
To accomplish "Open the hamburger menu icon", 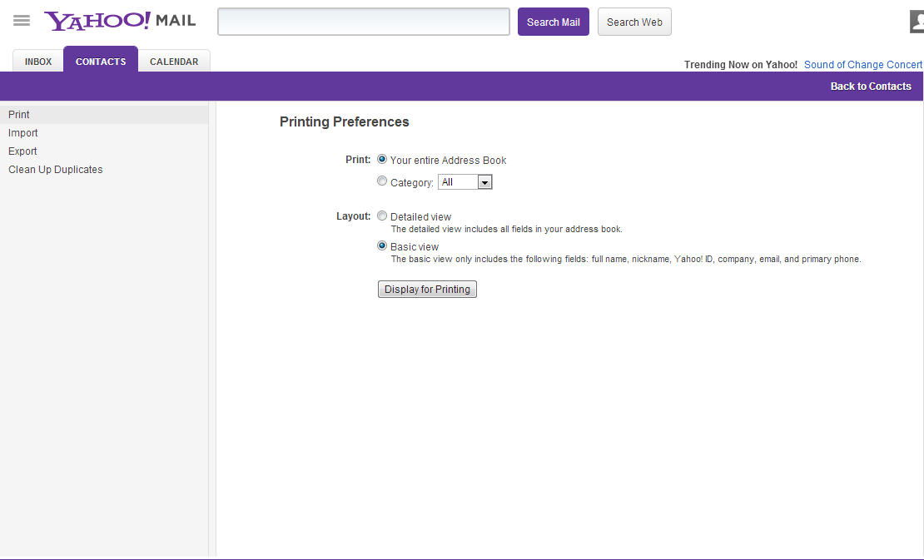I will coord(21,21).
